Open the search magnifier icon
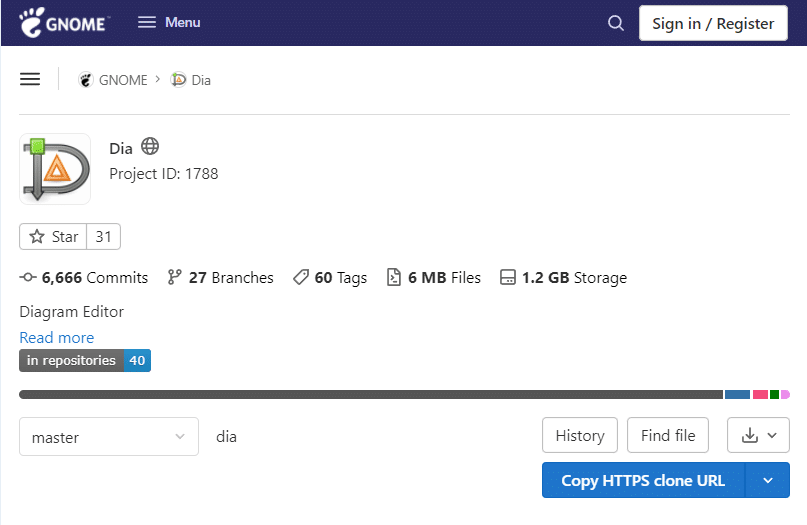The width and height of the screenshot is (807, 525). point(616,23)
